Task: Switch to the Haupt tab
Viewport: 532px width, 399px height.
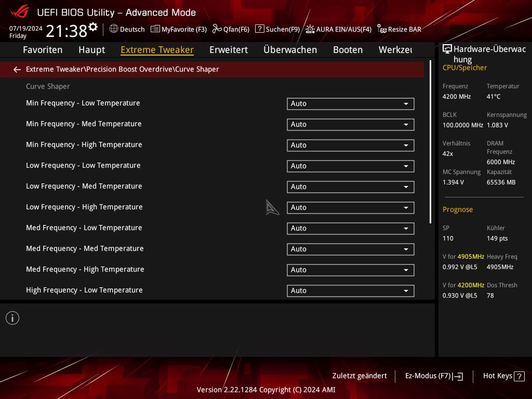Action: (91, 50)
